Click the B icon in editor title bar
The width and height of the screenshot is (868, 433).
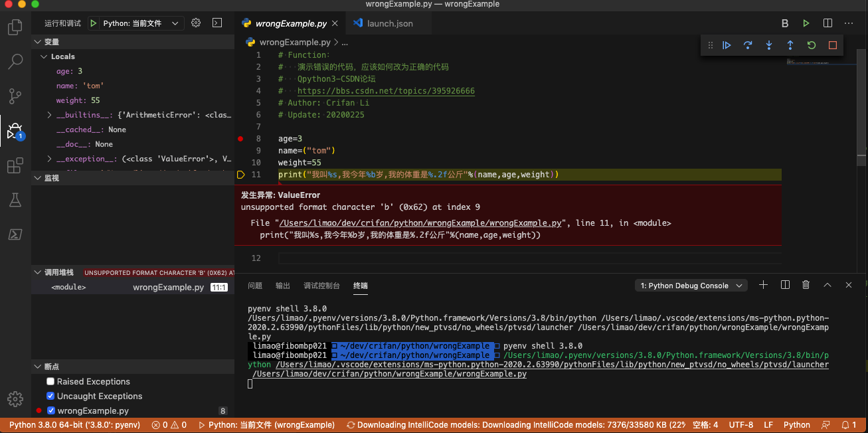click(785, 23)
